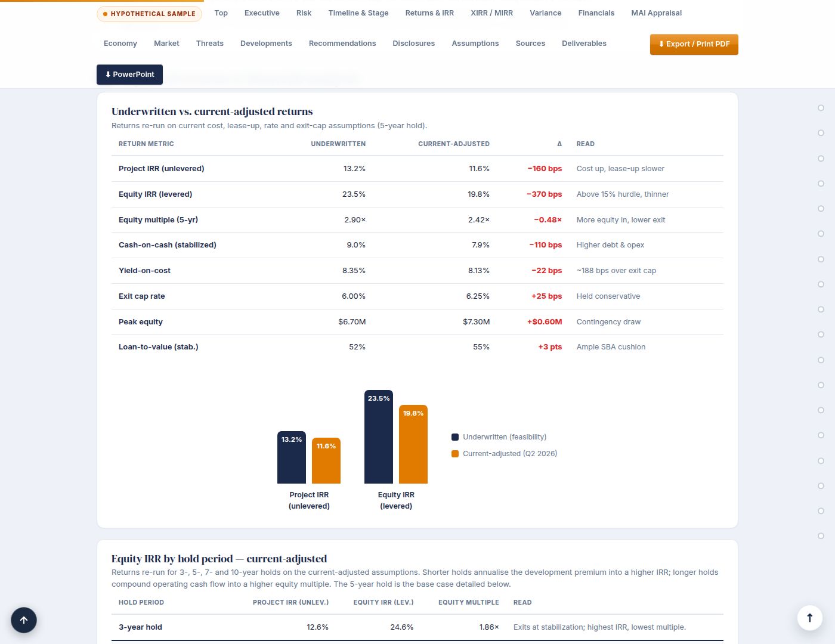Click the 19.8% current-adjusted Equity IRR bar

413,444
